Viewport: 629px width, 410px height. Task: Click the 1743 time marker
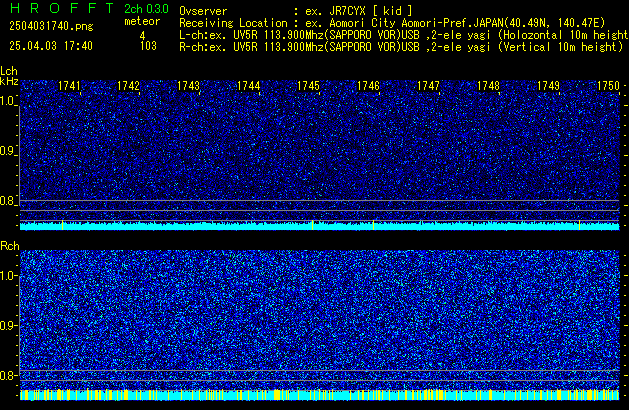[x=188, y=86]
